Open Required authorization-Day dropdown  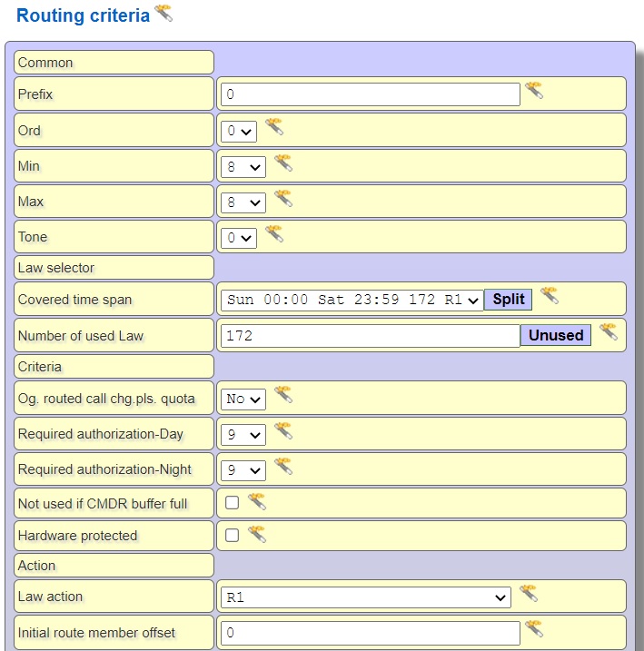243,435
